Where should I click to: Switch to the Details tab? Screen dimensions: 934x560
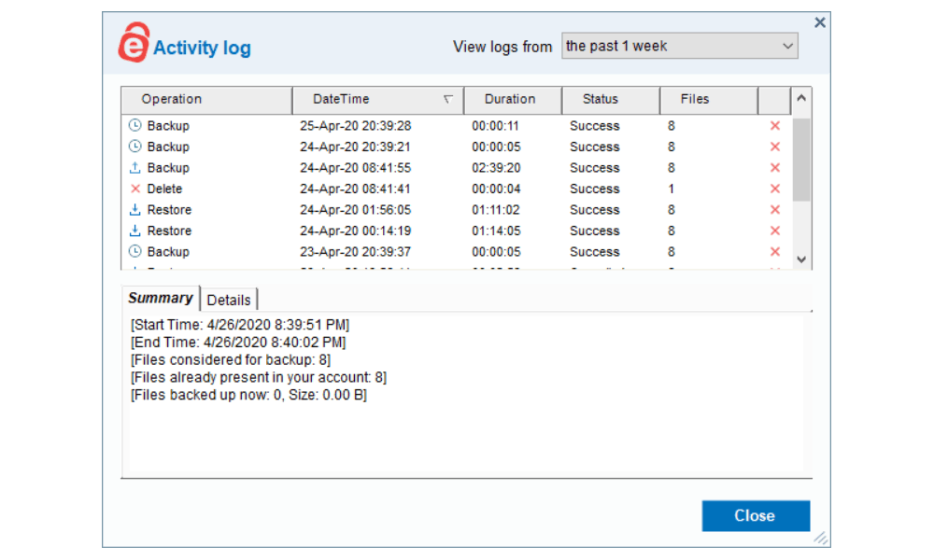coord(229,300)
